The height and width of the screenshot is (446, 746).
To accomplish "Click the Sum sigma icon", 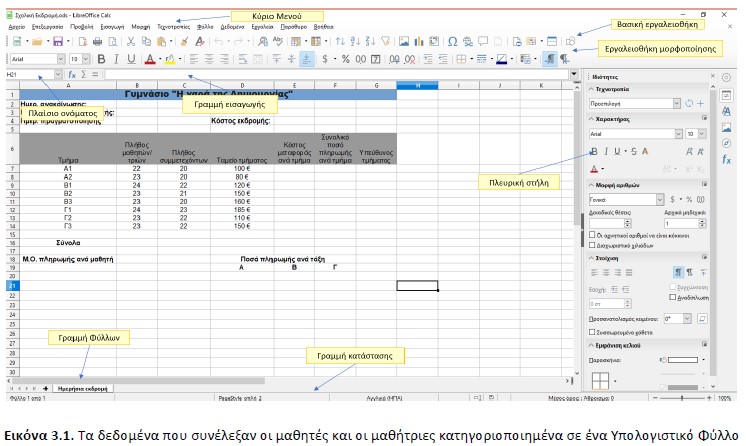I will click(x=84, y=75).
